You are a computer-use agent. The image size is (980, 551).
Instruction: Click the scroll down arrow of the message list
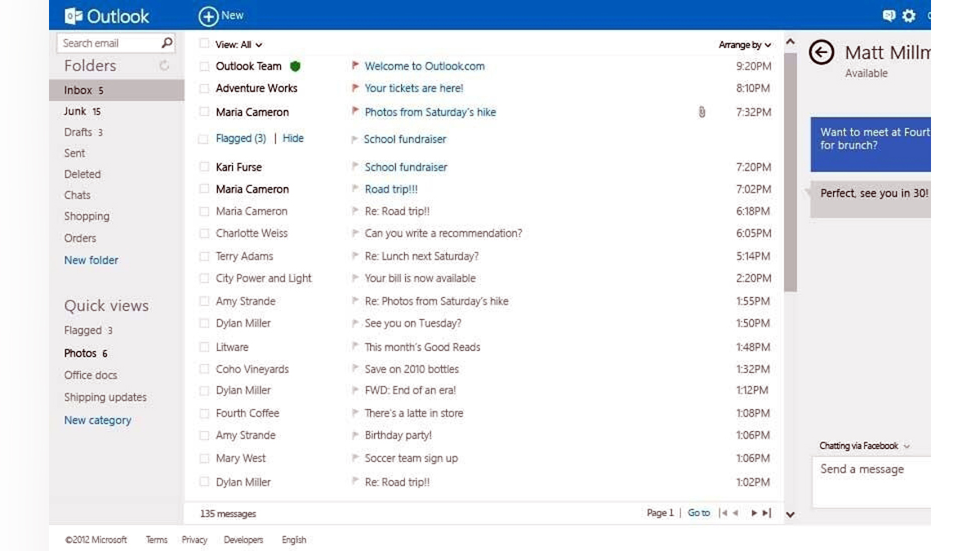(790, 514)
